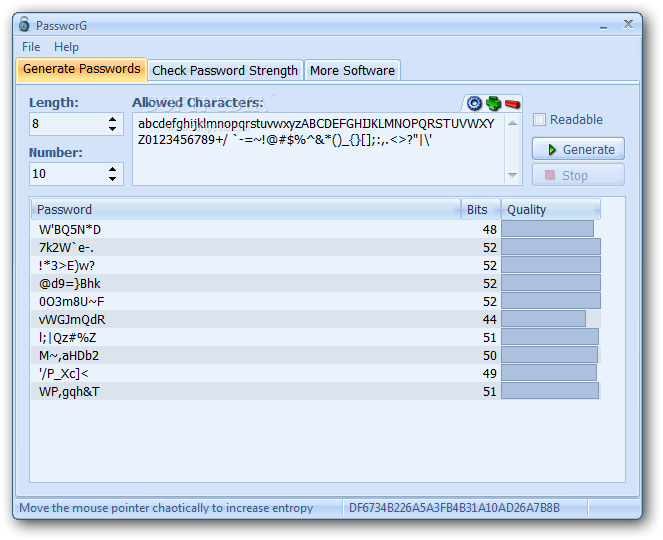Click the quality bar for W'BQ5N*D
The width and height of the screenshot is (663, 540).
[548, 229]
